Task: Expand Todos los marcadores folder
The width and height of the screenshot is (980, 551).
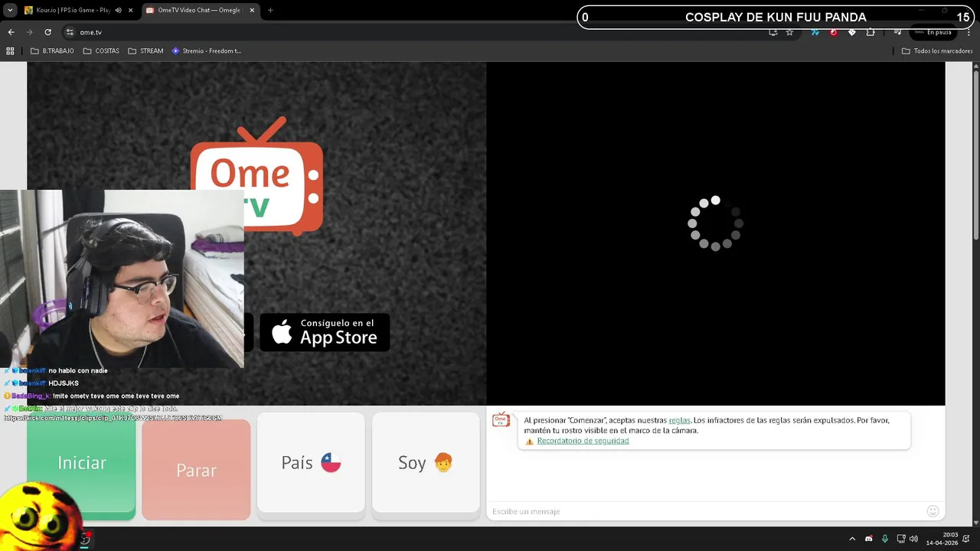Action: (x=936, y=51)
